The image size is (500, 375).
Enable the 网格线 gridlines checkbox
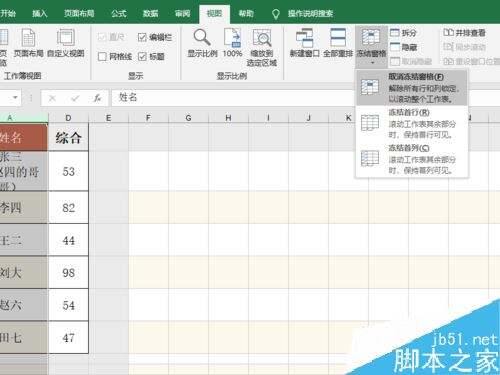(102, 57)
